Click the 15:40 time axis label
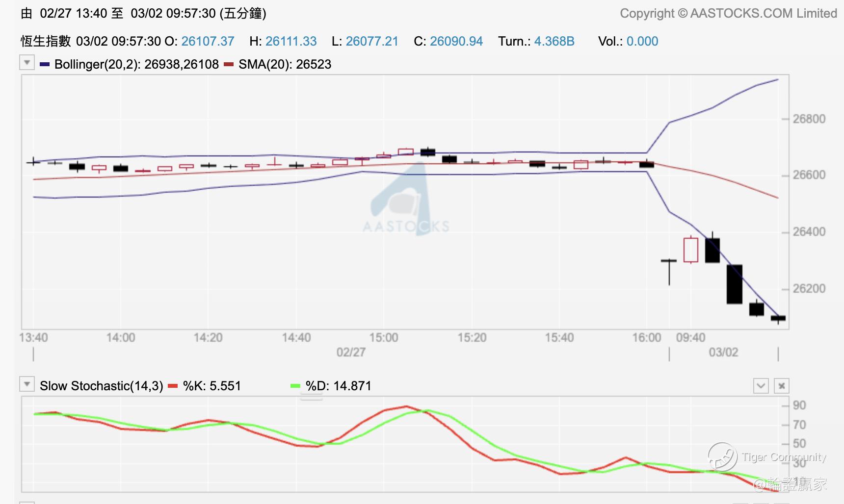This screenshot has height=504, width=844. [x=559, y=338]
